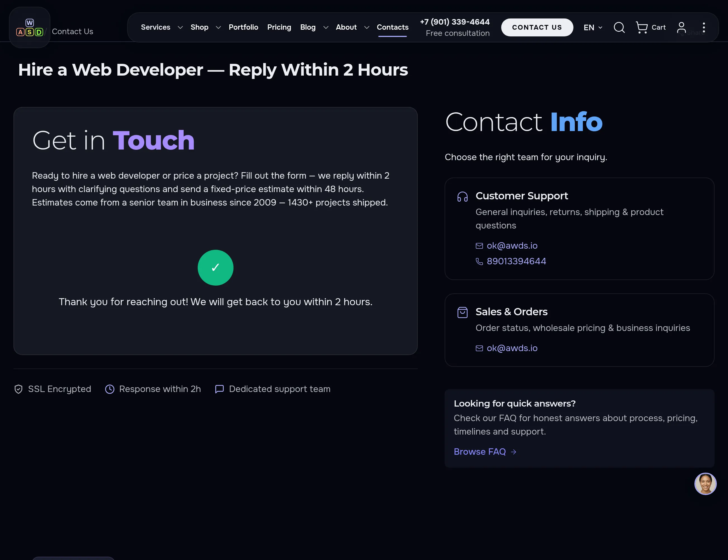This screenshot has width=728, height=560.
Task: Click the Dedicated support team chat icon
Action: point(219,389)
